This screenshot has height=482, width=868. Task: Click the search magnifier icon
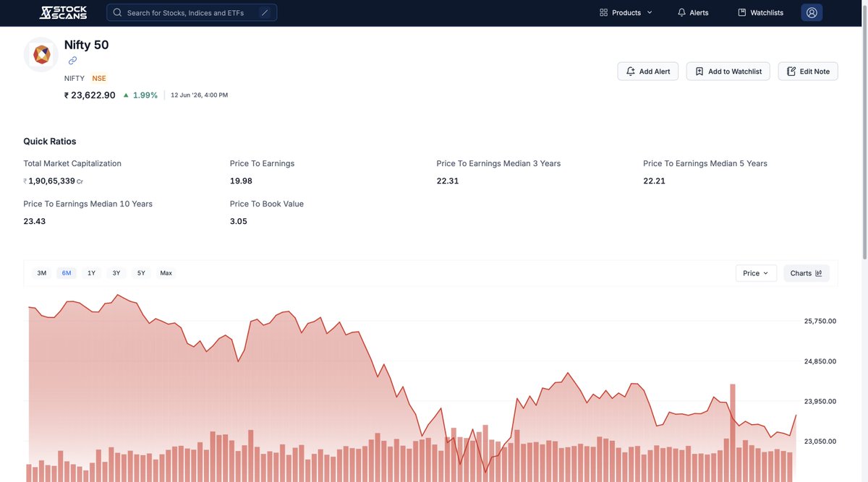click(x=117, y=12)
